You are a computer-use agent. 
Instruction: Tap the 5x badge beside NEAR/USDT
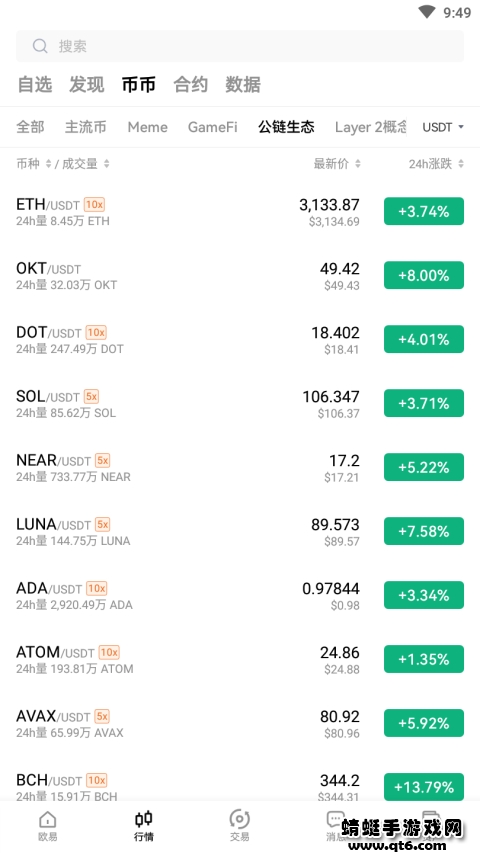click(102, 460)
